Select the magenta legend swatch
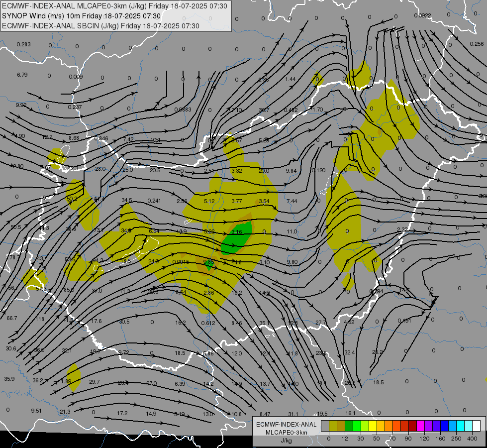The image size is (487, 448). (420, 426)
